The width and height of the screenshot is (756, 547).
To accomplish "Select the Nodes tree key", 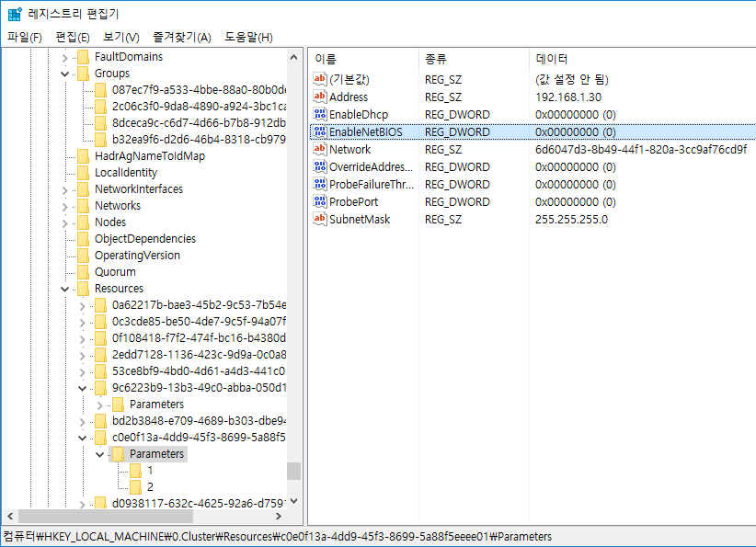I will [110, 222].
